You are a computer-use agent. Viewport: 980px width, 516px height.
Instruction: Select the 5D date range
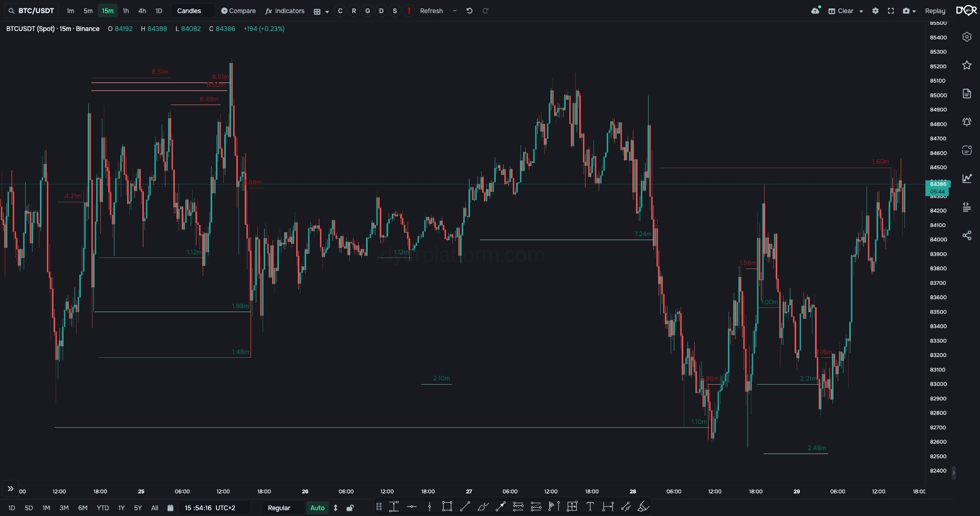tap(29, 508)
